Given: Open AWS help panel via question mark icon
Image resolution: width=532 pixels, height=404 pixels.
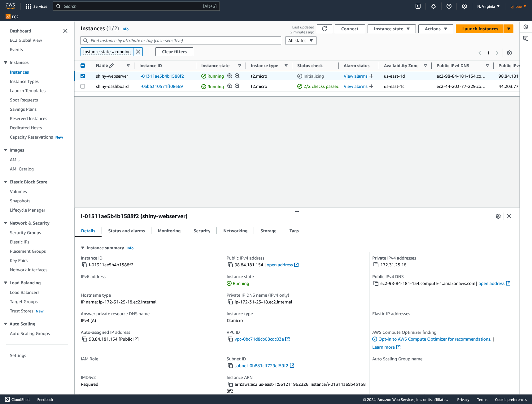Looking at the screenshot, I should pos(449,6).
